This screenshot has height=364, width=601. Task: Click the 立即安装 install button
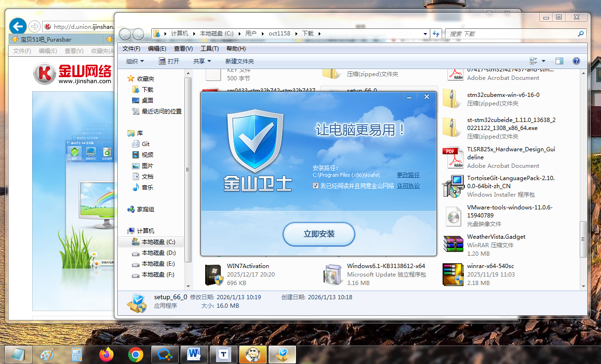319,234
